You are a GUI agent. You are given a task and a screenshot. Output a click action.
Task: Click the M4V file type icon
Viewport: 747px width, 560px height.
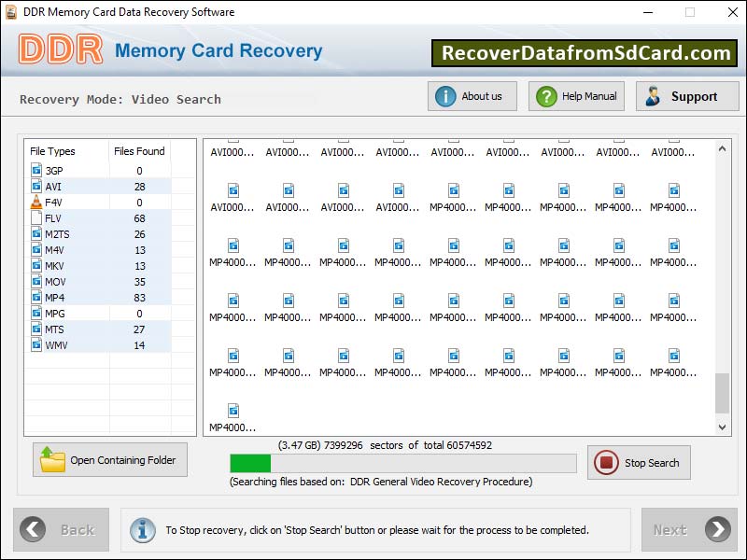pyautogui.click(x=36, y=249)
